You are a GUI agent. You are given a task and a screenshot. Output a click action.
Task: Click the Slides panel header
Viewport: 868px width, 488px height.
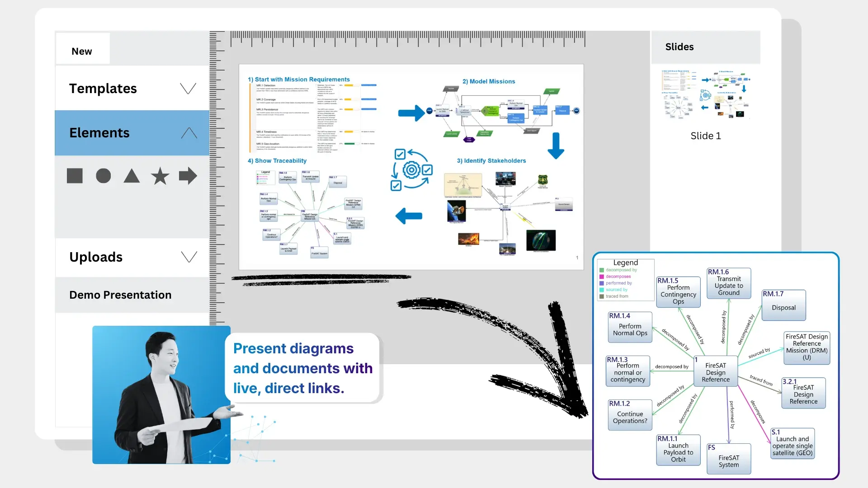tap(706, 47)
